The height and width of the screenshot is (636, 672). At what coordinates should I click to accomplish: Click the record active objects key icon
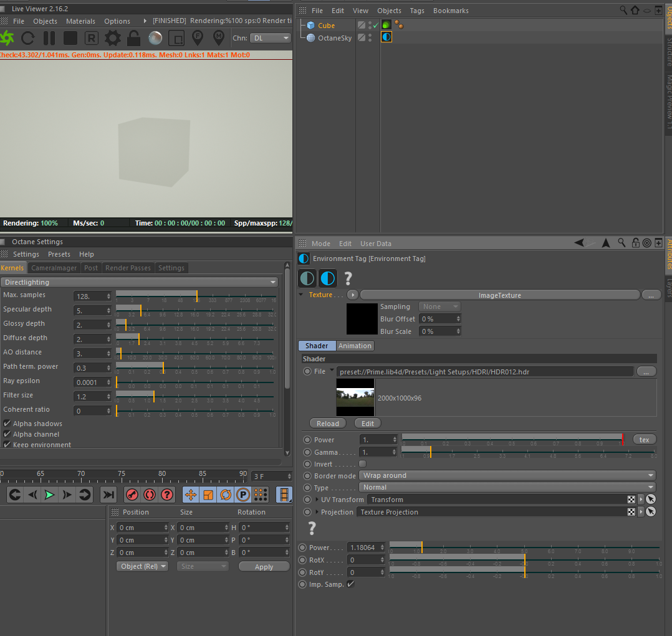(132, 495)
